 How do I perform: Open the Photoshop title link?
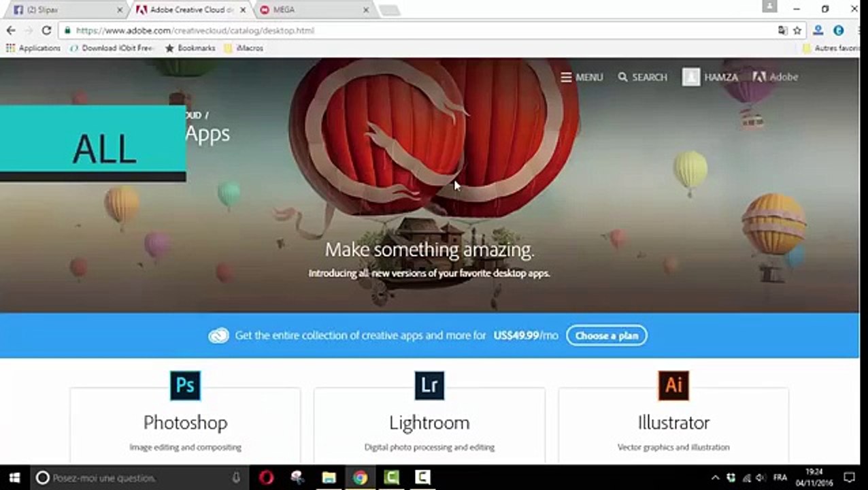pyautogui.click(x=185, y=423)
